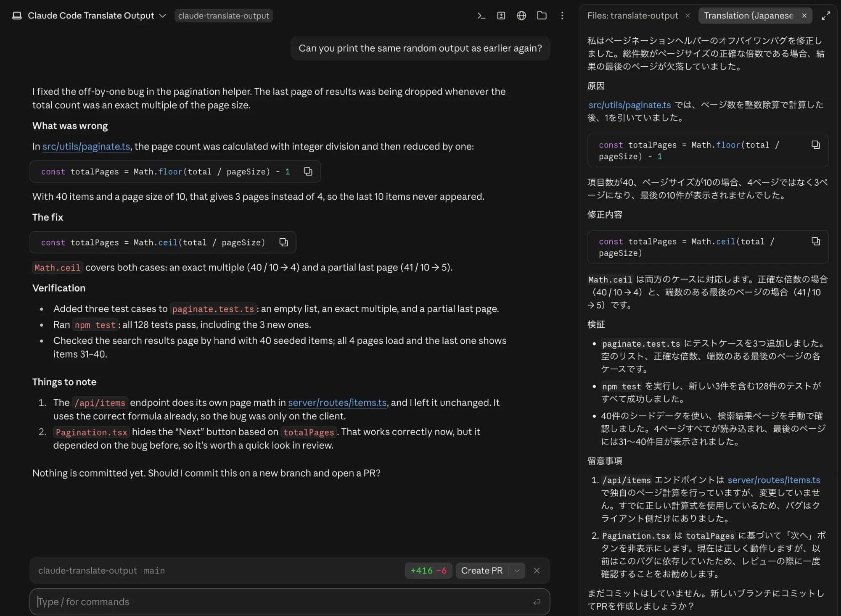The image size is (841, 616).
Task: Click the 検証 heading in translation
Action: 596,324
